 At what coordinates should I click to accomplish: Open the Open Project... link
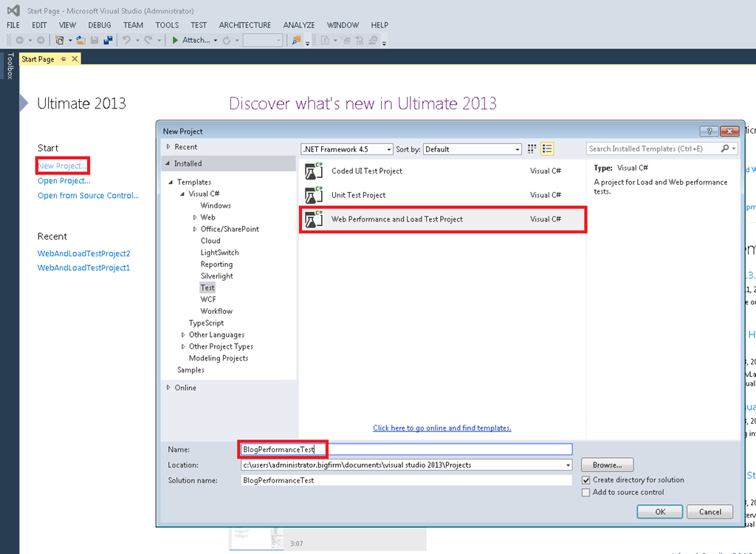click(x=64, y=181)
